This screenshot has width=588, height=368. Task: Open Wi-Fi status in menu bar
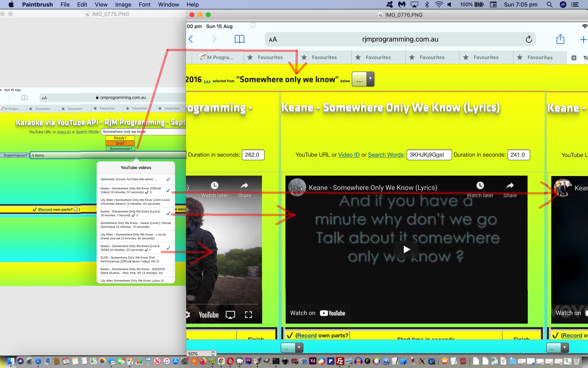439,5
